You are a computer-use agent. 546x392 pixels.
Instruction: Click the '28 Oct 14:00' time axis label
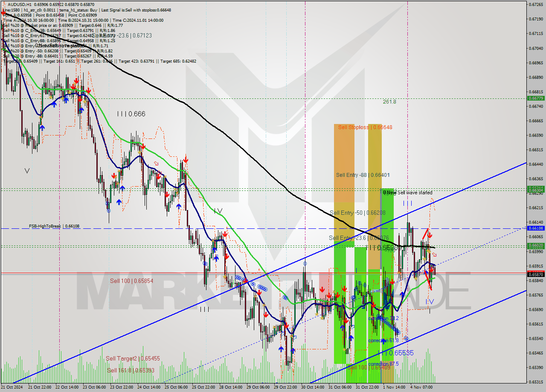click(x=231, y=387)
